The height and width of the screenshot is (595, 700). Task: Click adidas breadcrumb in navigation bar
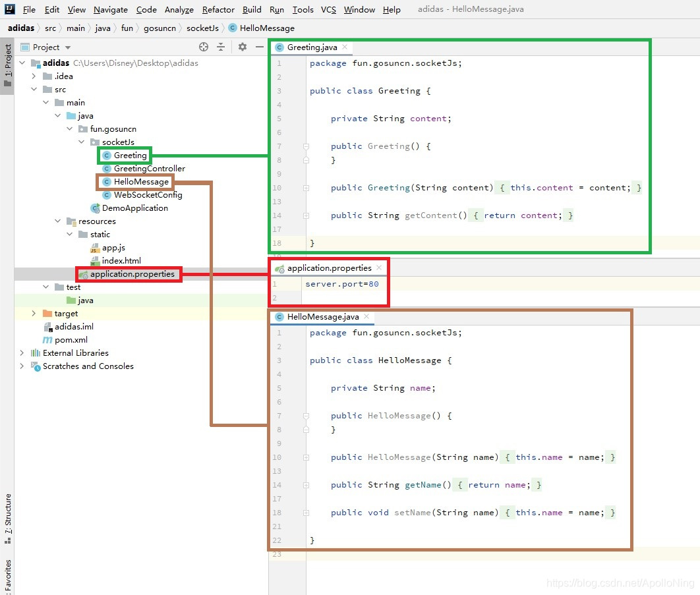pyautogui.click(x=21, y=28)
